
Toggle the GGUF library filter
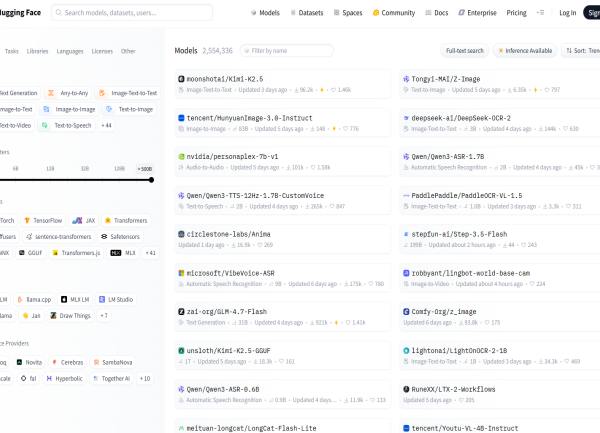tap(30, 253)
